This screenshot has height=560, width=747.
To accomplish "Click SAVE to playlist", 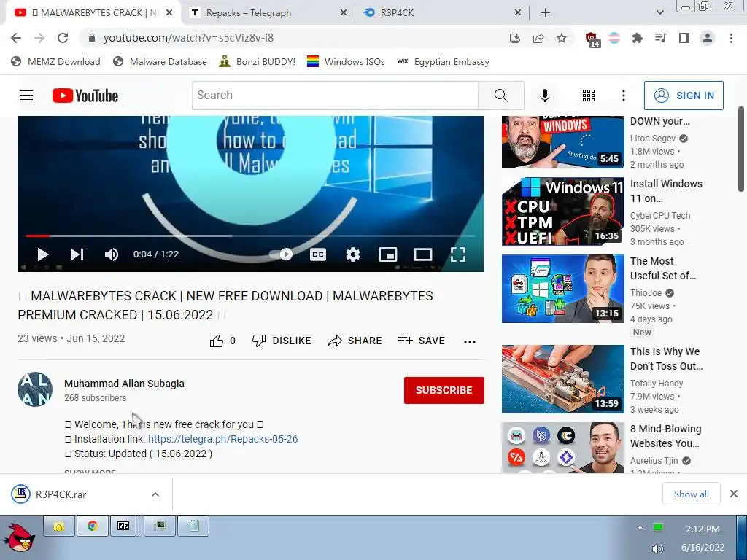I will pyautogui.click(x=421, y=341).
